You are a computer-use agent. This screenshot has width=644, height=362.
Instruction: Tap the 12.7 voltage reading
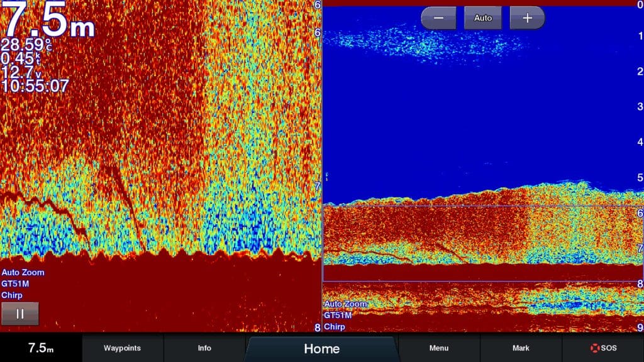22,72
